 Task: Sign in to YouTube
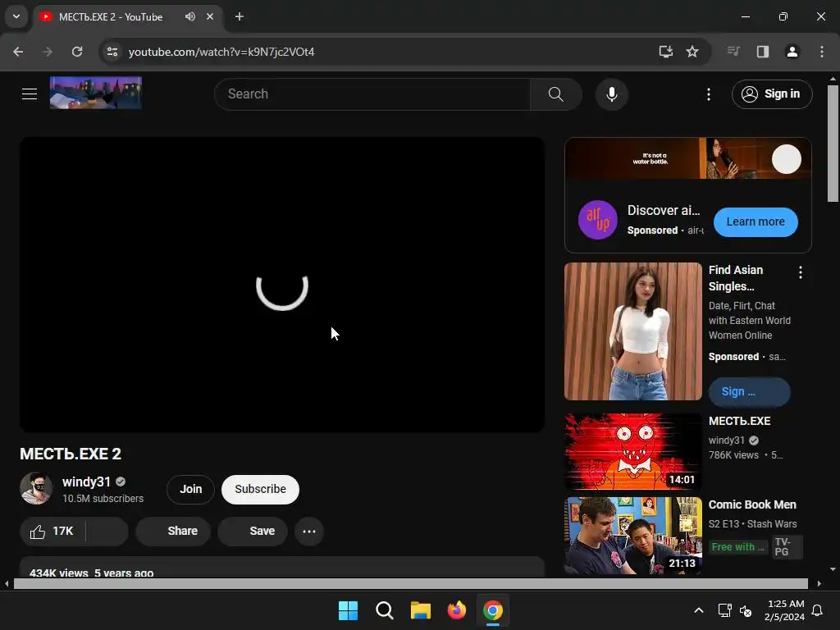coord(772,94)
